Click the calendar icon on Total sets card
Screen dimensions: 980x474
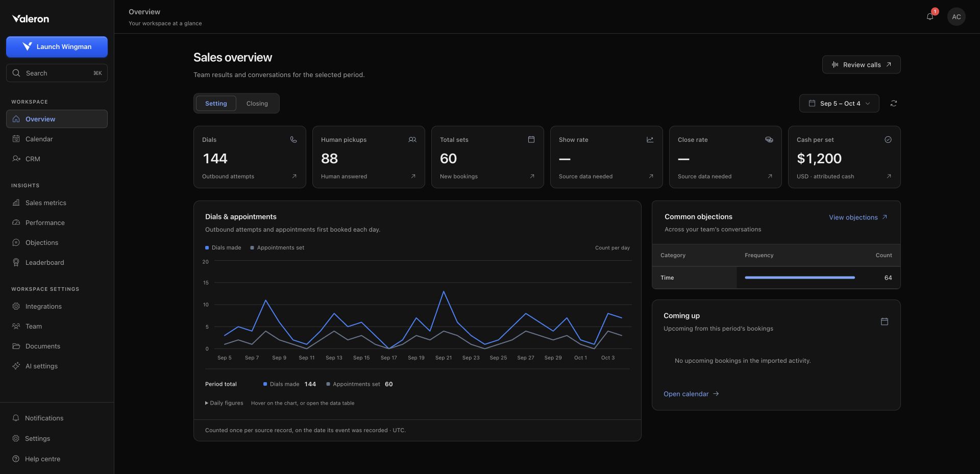(531, 140)
